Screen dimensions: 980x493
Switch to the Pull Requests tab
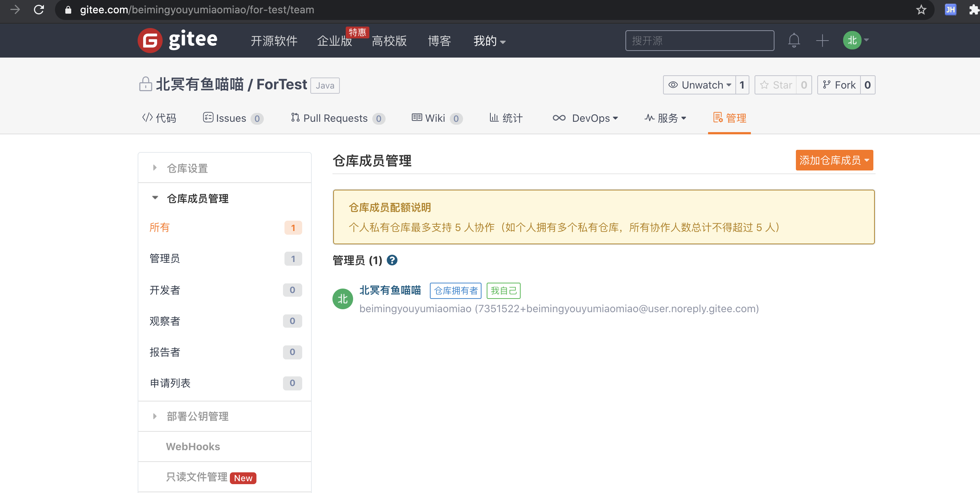coord(335,118)
